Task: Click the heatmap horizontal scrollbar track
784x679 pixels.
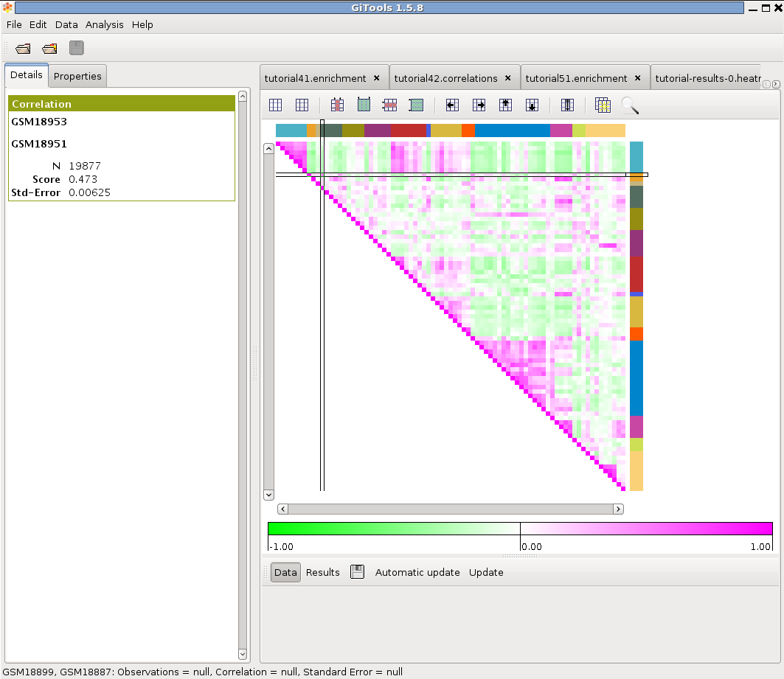Action: [x=451, y=509]
